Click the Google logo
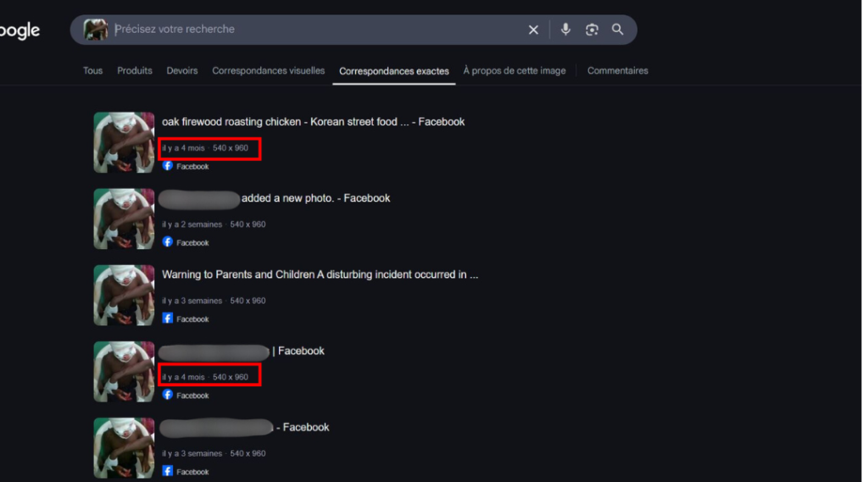Image resolution: width=868 pixels, height=482 pixels. (x=20, y=30)
